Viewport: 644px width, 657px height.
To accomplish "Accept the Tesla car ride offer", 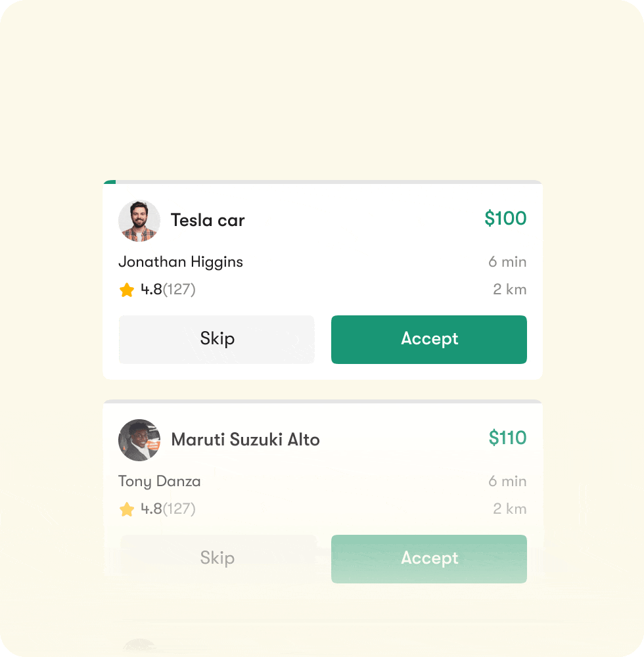I will [x=428, y=339].
